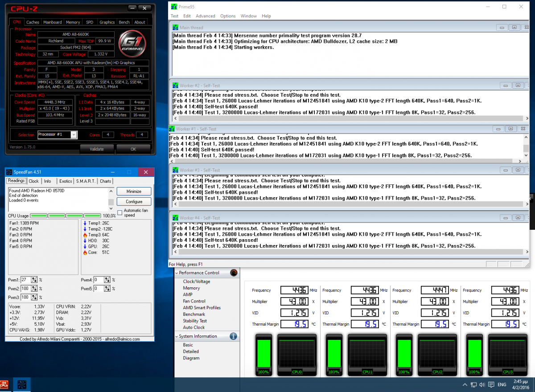Click the down-arrow icon beside HD0
This screenshot has height=392, width=535.
click(x=85, y=241)
